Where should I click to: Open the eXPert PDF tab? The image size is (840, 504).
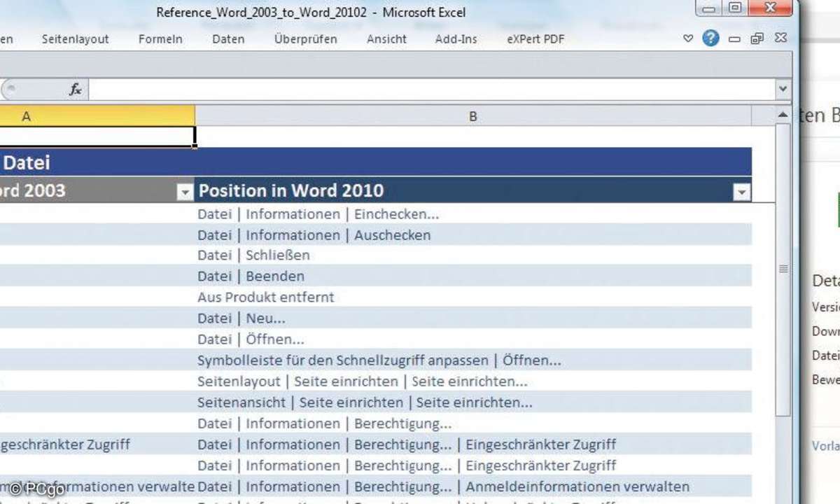[x=535, y=39]
